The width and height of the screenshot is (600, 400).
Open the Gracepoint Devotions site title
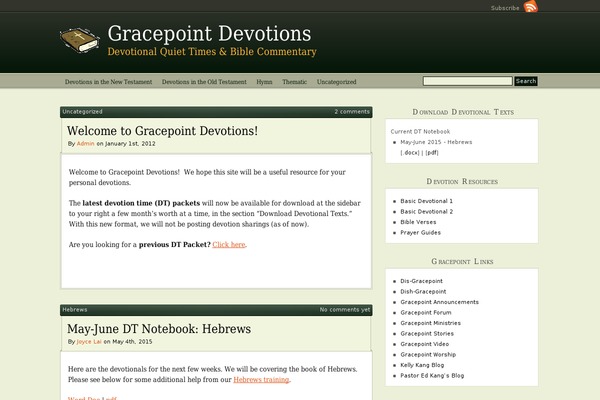209,33
